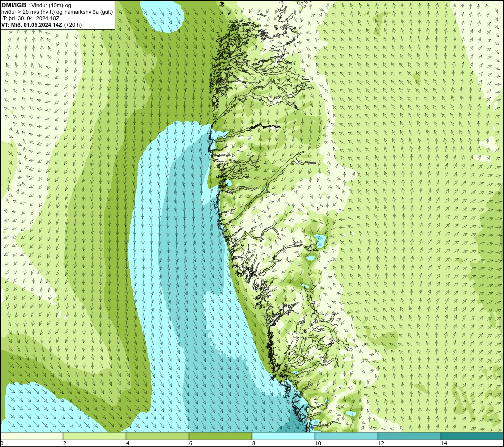The image size is (504, 447).
Task: Click the 4–6 m/s green swatch
Action: pos(157,436)
